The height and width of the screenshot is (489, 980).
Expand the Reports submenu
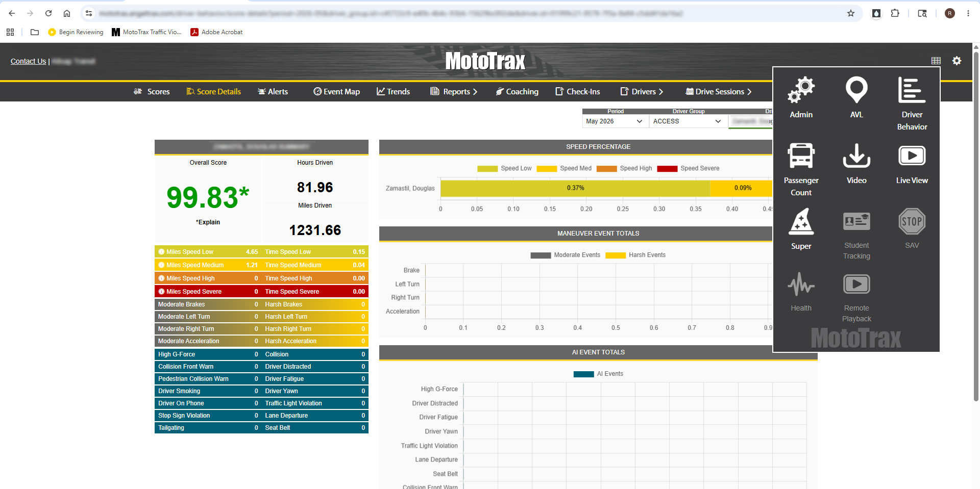[454, 92]
